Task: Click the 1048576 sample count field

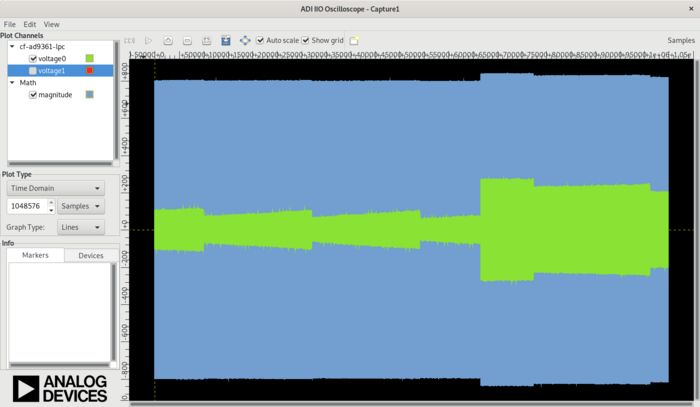Action: 27,206
